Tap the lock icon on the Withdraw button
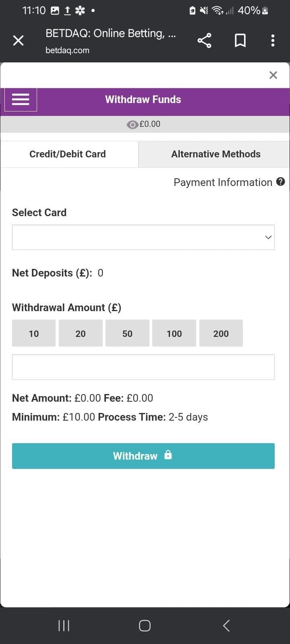This screenshot has width=290, height=644. point(168,455)
